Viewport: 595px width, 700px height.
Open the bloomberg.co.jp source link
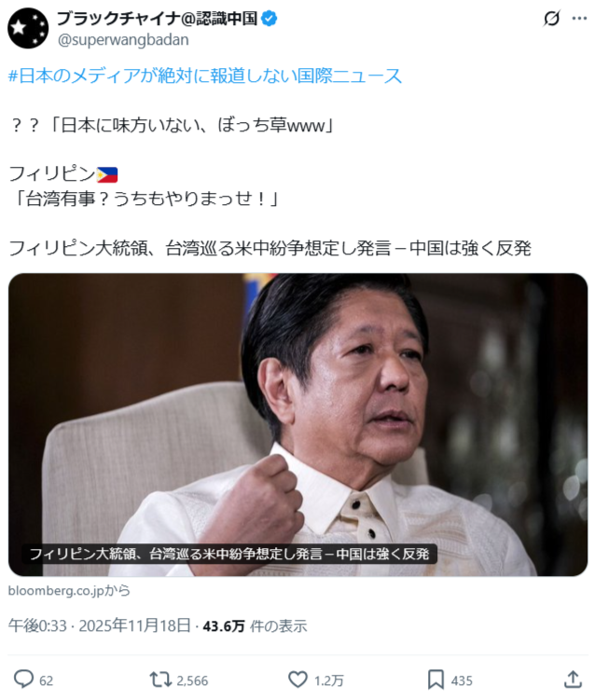pyautogui.click(x=69, y=590)
